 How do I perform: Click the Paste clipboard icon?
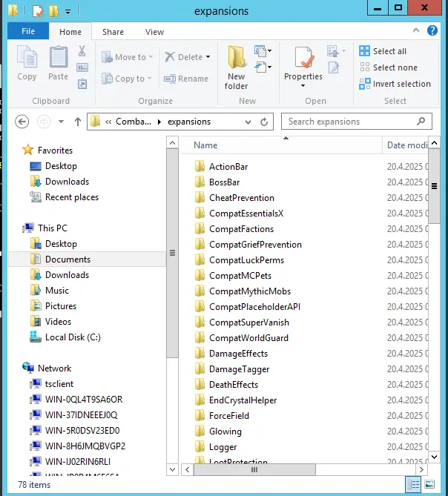[x=58, y=56]
